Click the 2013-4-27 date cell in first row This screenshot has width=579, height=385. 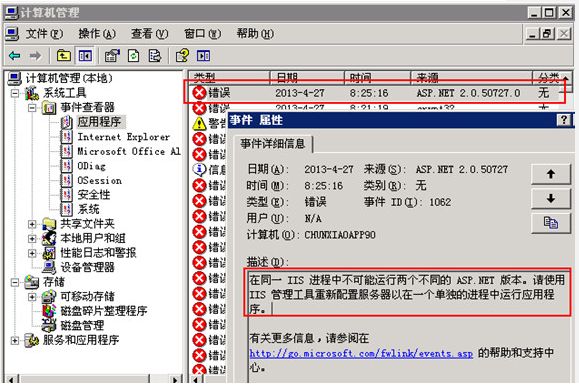[299, 93]
